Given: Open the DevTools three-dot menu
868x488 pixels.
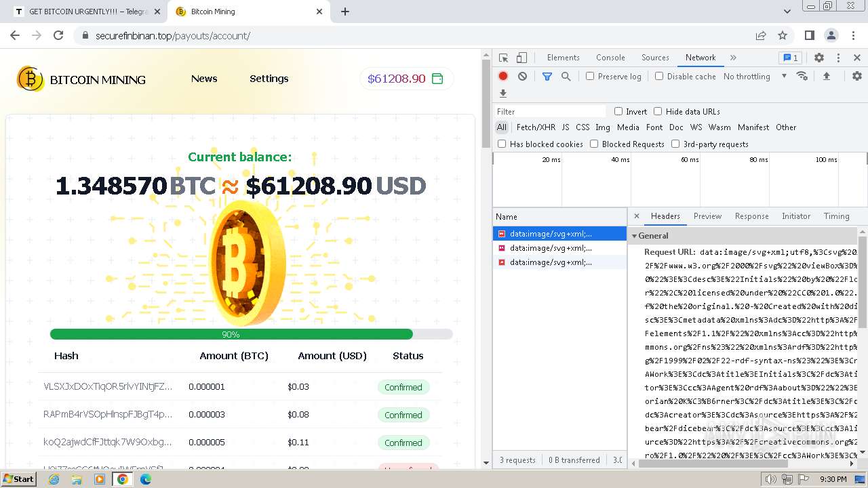Looking at the screenshot, I should click(x=838, y=58).
